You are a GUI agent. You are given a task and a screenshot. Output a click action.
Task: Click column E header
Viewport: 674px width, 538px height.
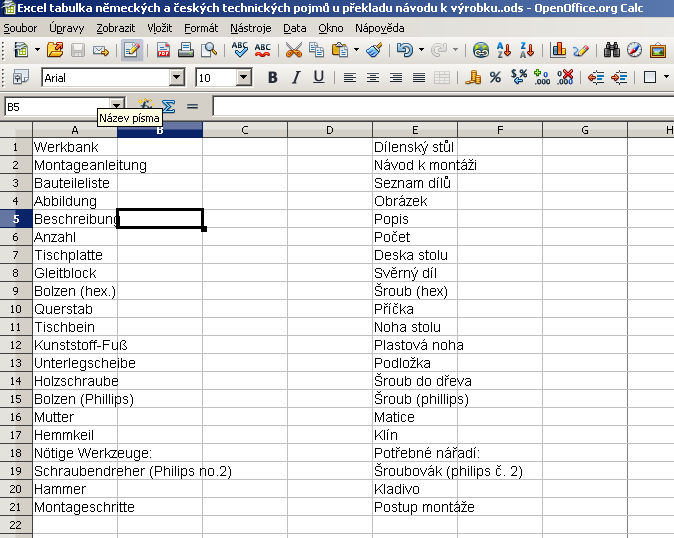(414, 129)
